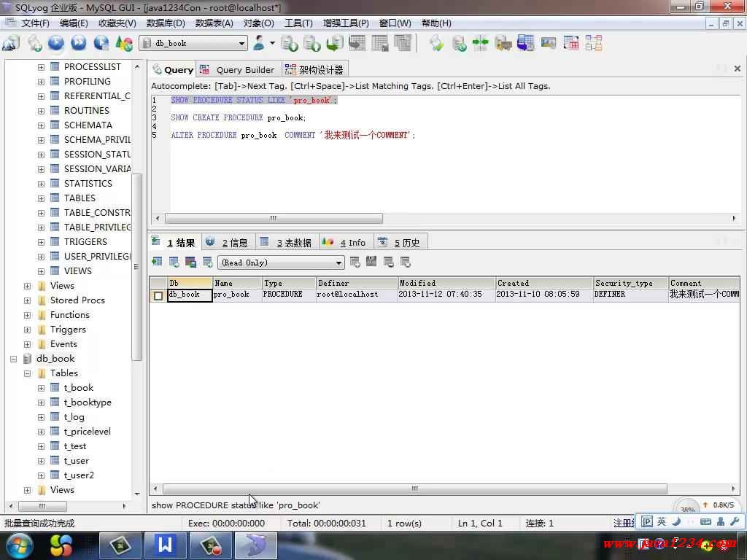
Task: Click the Modified column header
Action: pos(446,283)
